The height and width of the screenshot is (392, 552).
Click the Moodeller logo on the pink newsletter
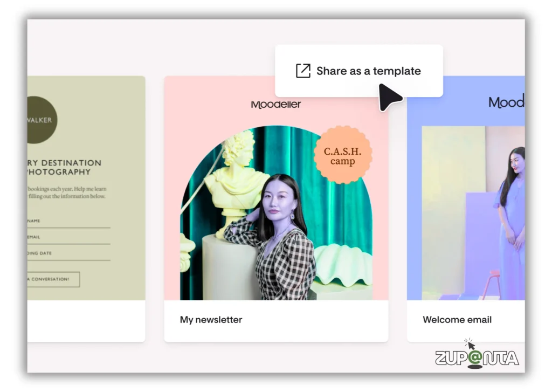pyautogui.click(x=276, y=104)
